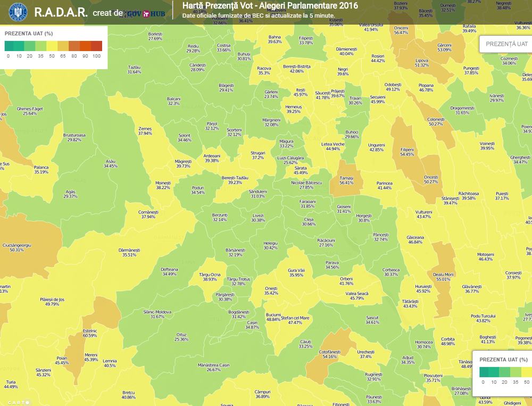Screen dimensions: 532x406
Task: Click the red 100% swatch in top-left legend
Action: pyautogui.click(x=96, y=46)
